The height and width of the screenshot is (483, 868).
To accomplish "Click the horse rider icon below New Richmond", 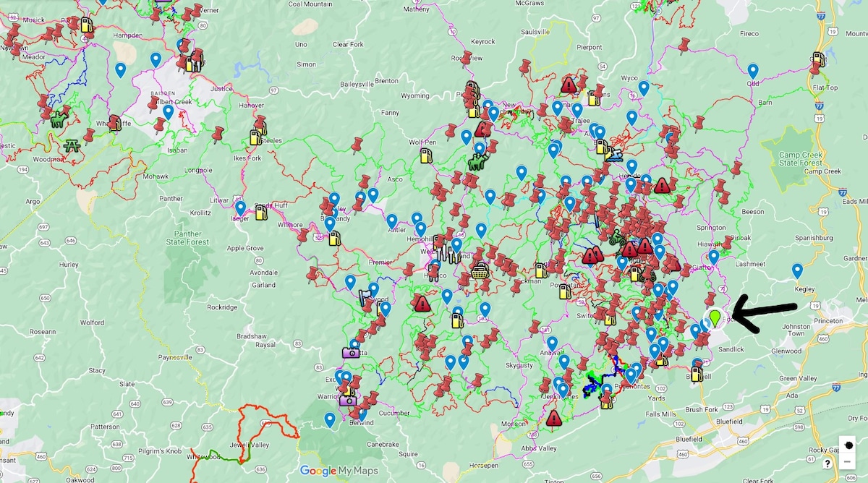I will coord(477,160).
